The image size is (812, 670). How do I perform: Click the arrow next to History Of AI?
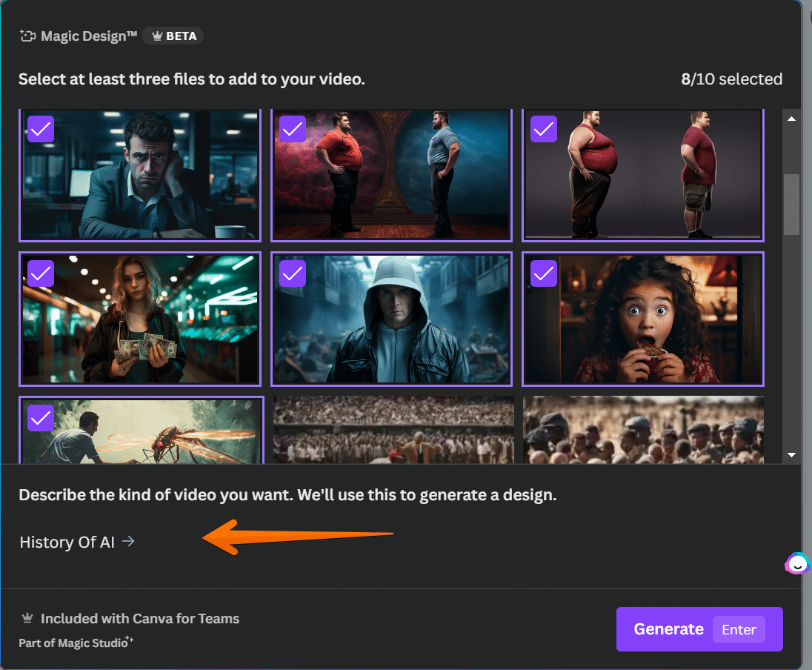click(128, 542)
